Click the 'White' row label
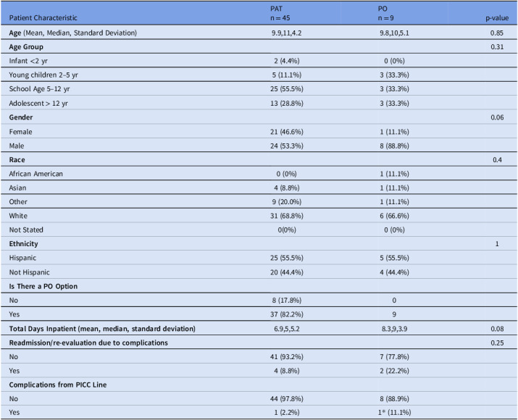The image size is (518, 420). point(18,216)
